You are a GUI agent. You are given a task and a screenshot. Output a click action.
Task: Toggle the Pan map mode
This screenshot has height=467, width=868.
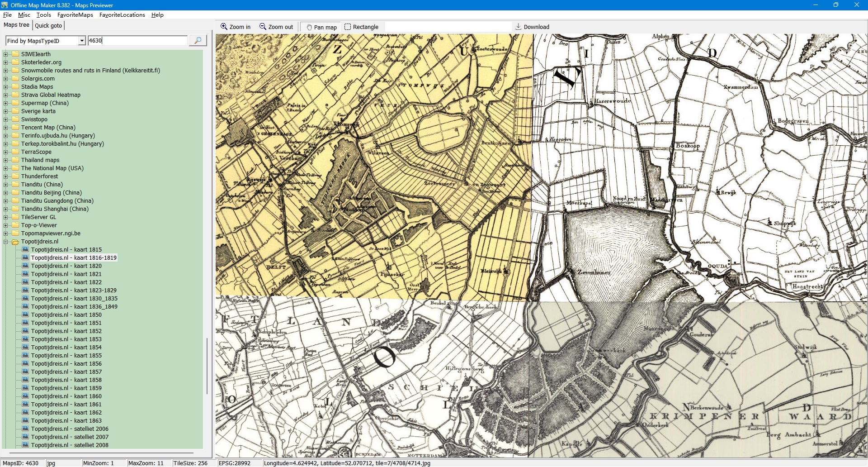321,27
